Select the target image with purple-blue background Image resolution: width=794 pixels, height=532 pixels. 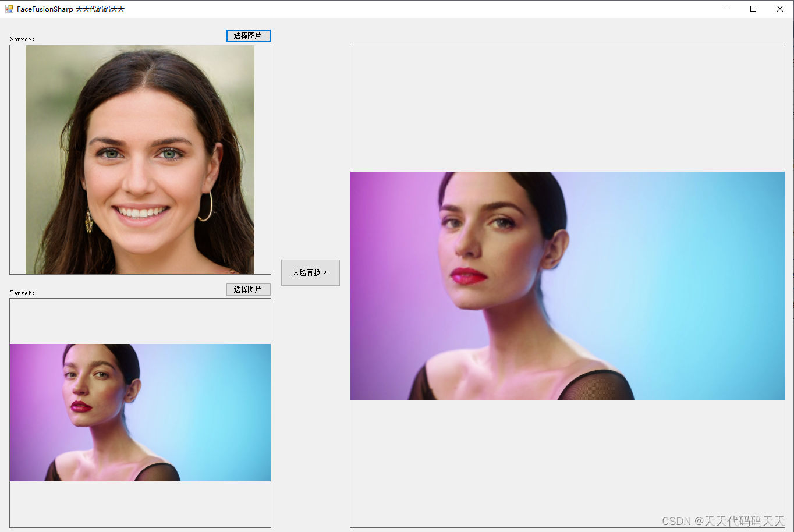(x=140, y=412)
